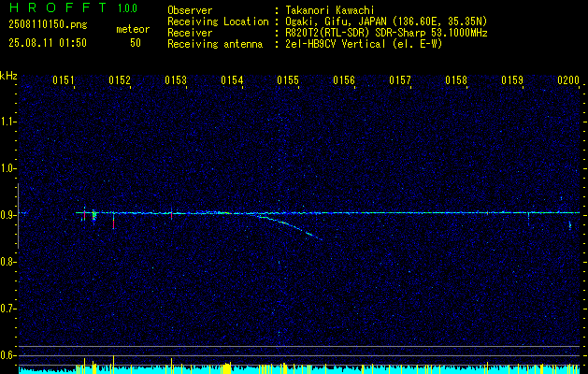Click the red meteor echo spike near 0152
The height and width of the screenshot is (374, 588).
tap(113, 222)
